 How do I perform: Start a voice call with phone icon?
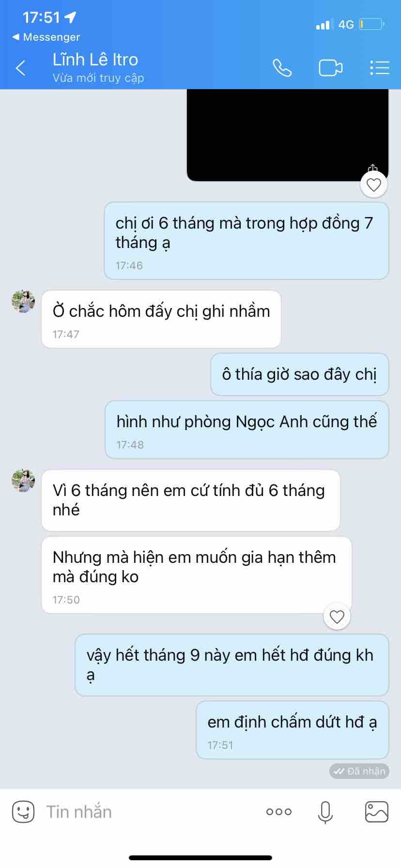pyautogui.click(x=282, y=68)
